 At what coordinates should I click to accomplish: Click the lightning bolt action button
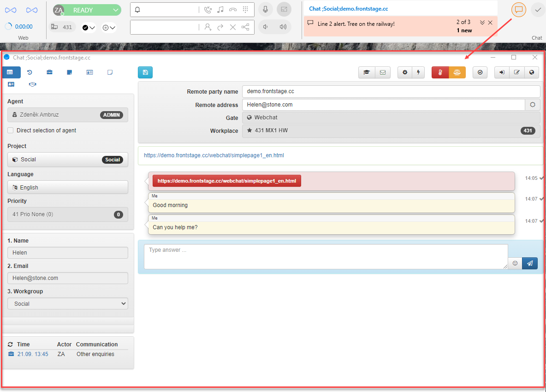click(x=418, y=72)
